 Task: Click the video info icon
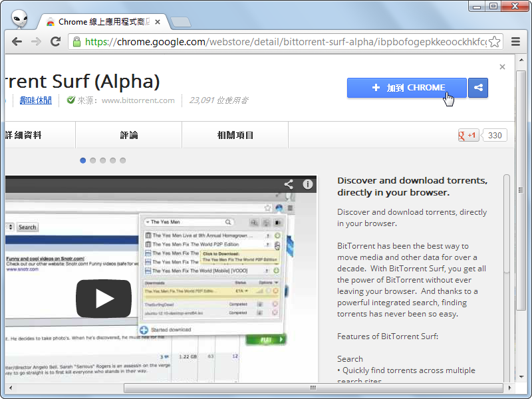coord(308,184)
